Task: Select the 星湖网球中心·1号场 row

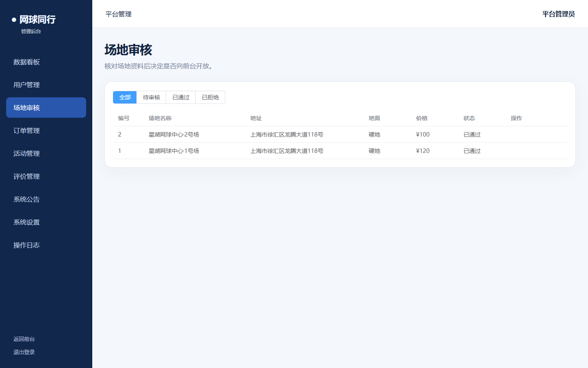Action: pos(340,151)
